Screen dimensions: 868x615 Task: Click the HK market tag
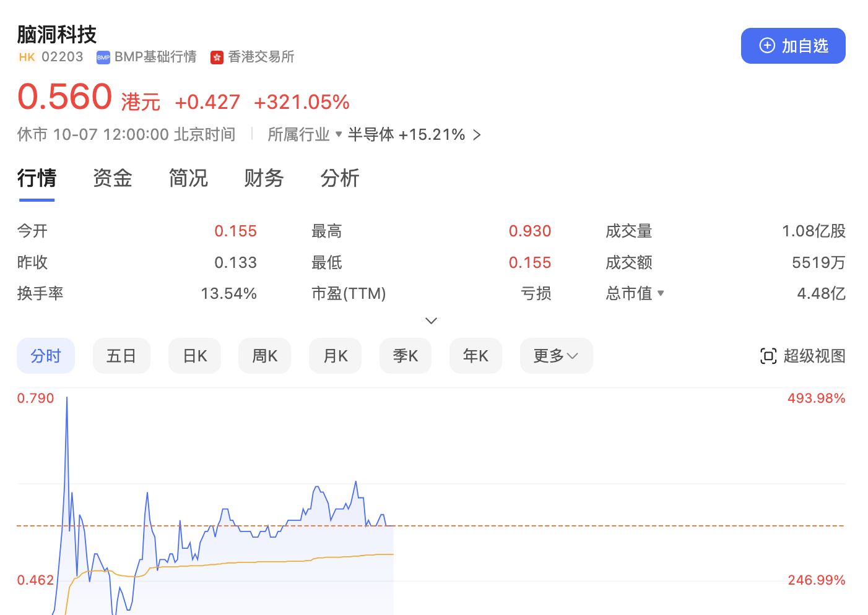coord(27,57)
